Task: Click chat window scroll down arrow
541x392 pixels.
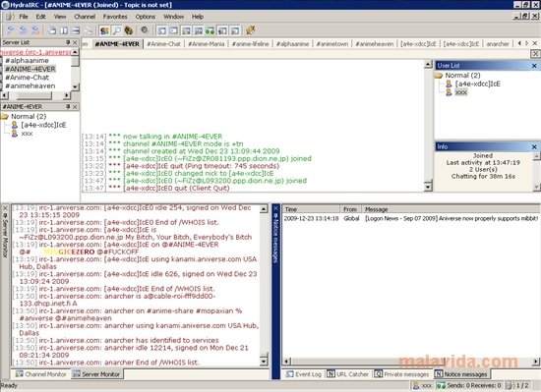Action: click(428, 187)
